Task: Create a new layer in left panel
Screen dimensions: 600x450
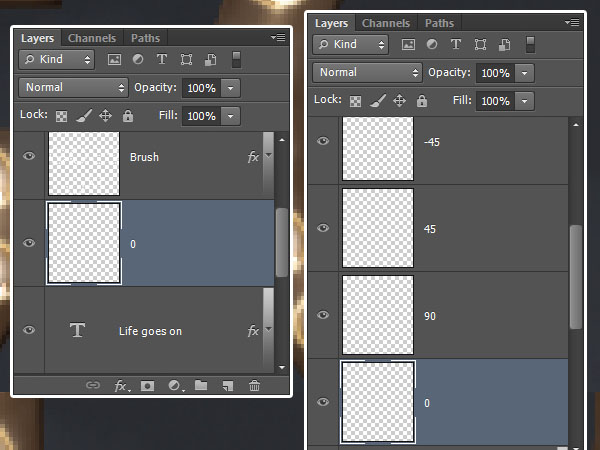Action: click(227, 385)
